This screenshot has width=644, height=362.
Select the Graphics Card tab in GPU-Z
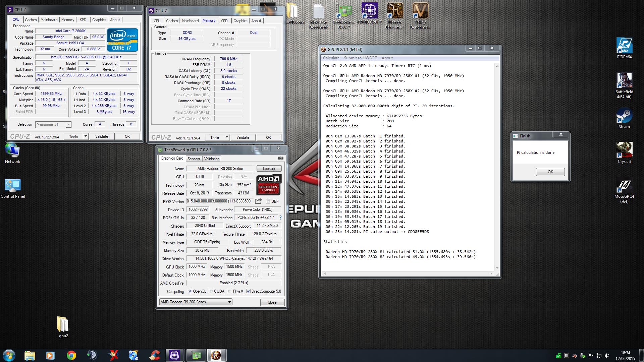tap(172, 158)
